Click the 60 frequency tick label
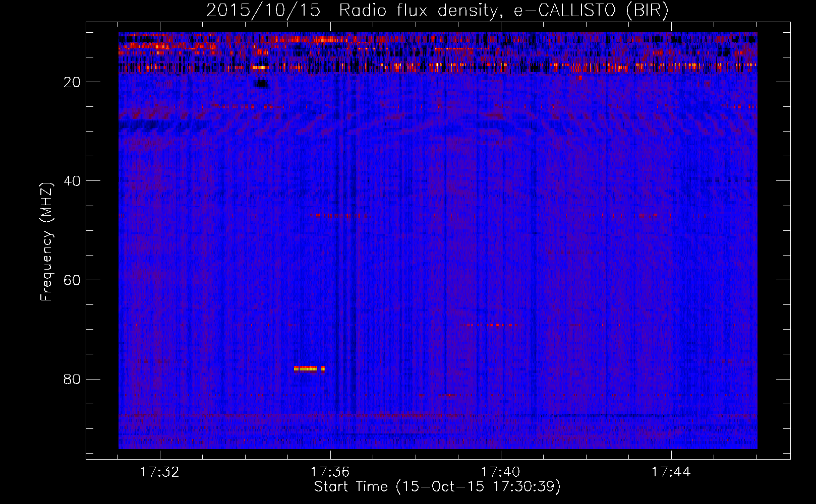Image resolution: width=816 pixels, height=504 pixels. pos(73,280)
